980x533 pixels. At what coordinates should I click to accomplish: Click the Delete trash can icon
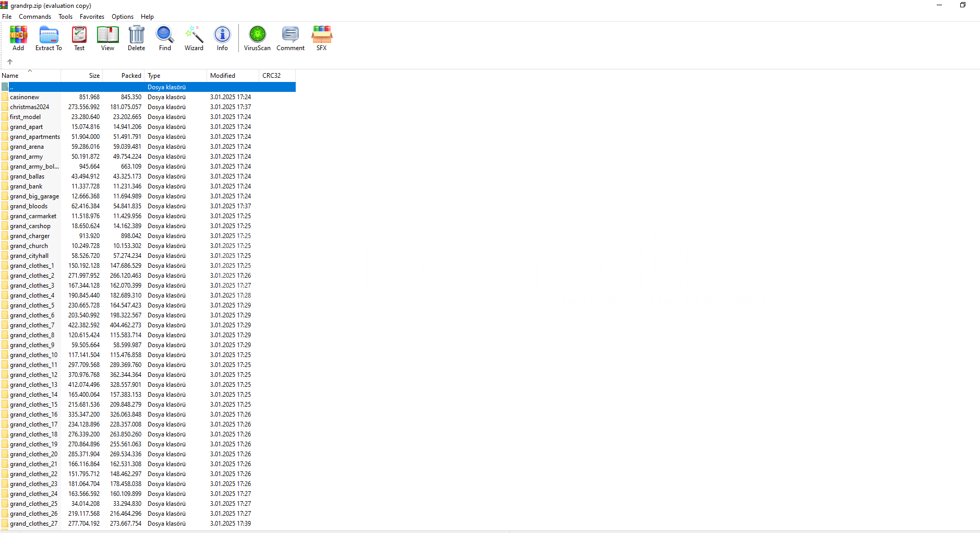coord(136,38)
